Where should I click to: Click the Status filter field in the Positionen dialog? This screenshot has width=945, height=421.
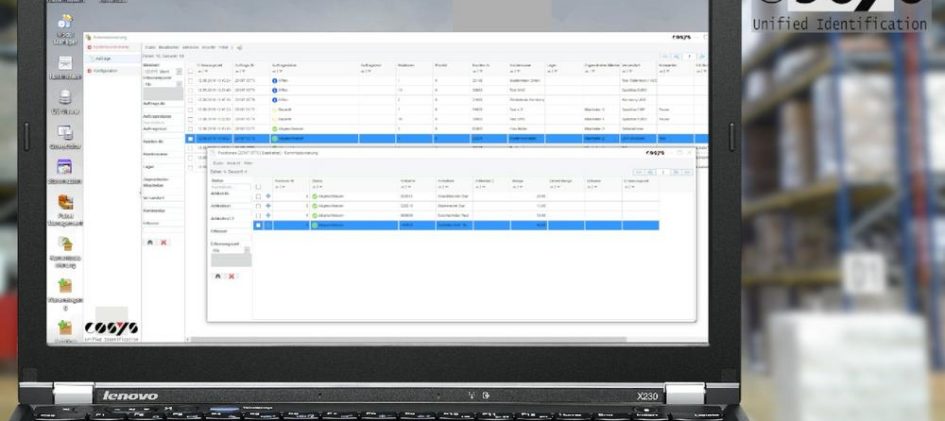229,186
